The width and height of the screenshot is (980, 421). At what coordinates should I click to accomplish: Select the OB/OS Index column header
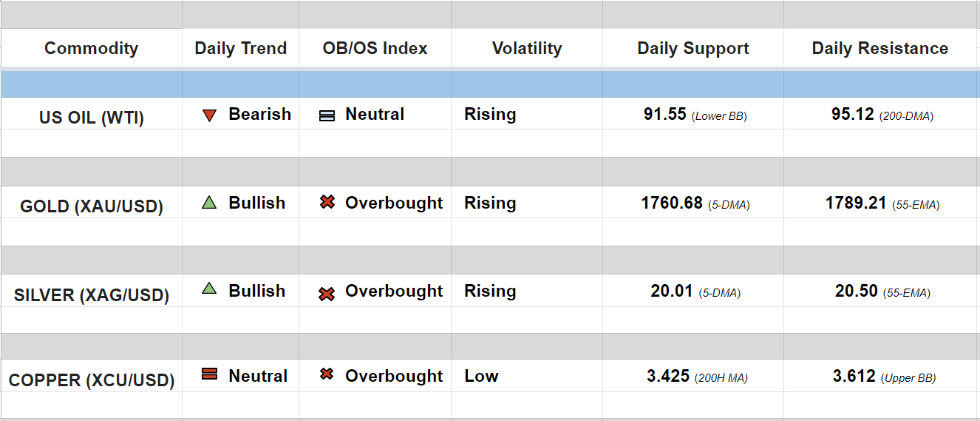[x=375, y=49]
